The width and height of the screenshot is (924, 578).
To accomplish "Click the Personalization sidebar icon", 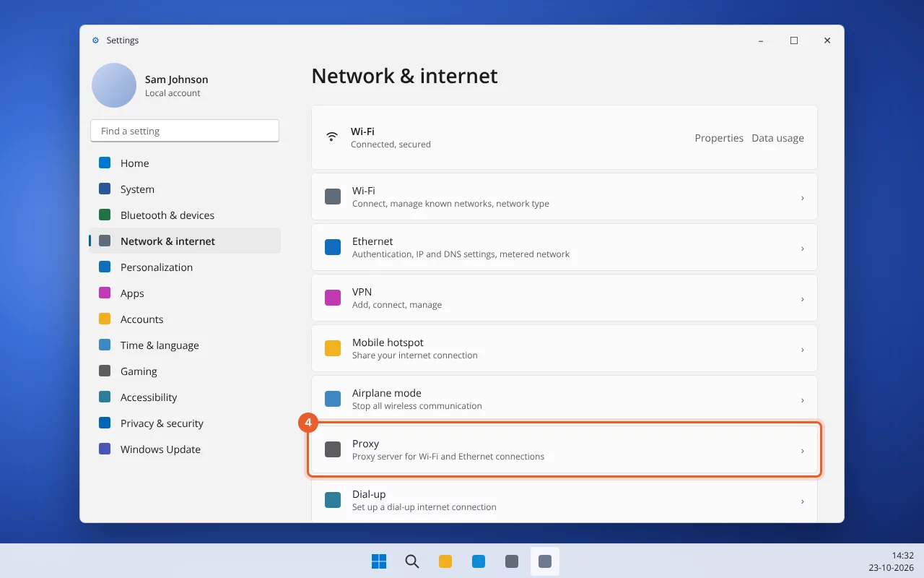I will 105,267.
